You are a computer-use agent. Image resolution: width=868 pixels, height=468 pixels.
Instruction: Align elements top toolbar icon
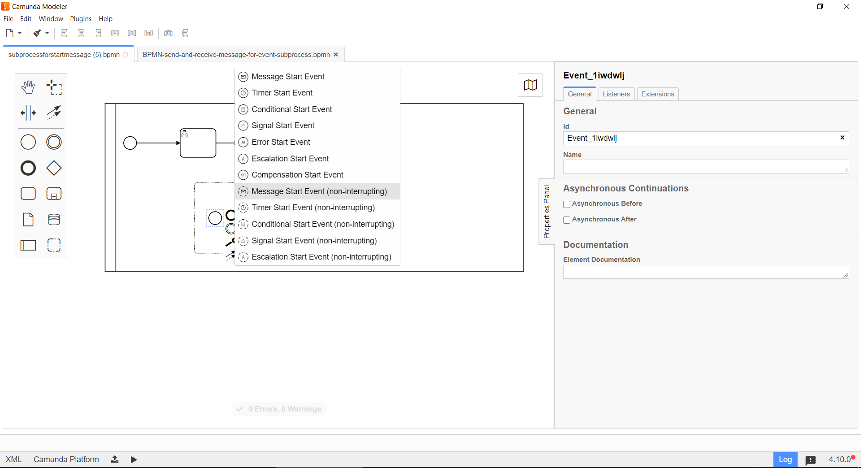point(115,33)
